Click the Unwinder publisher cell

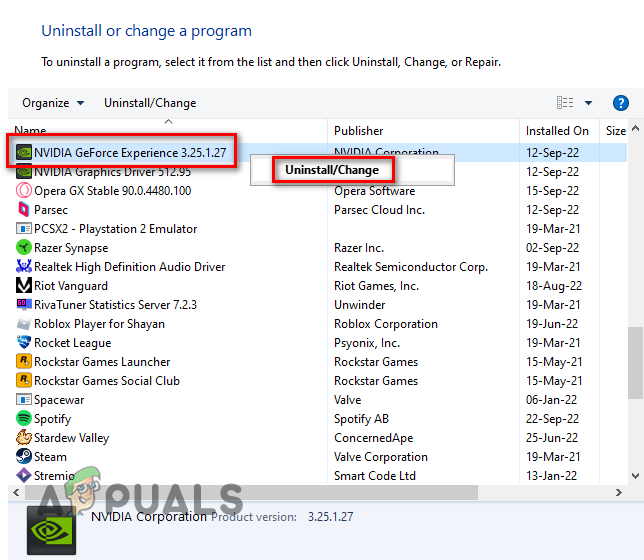pos(359,304)
